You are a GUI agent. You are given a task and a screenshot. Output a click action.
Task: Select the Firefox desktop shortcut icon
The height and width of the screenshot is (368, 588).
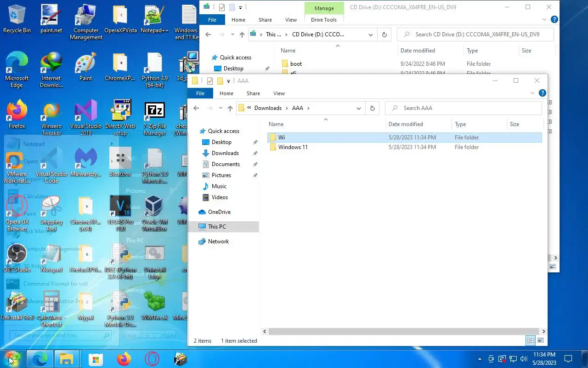[x=17, y=115]
